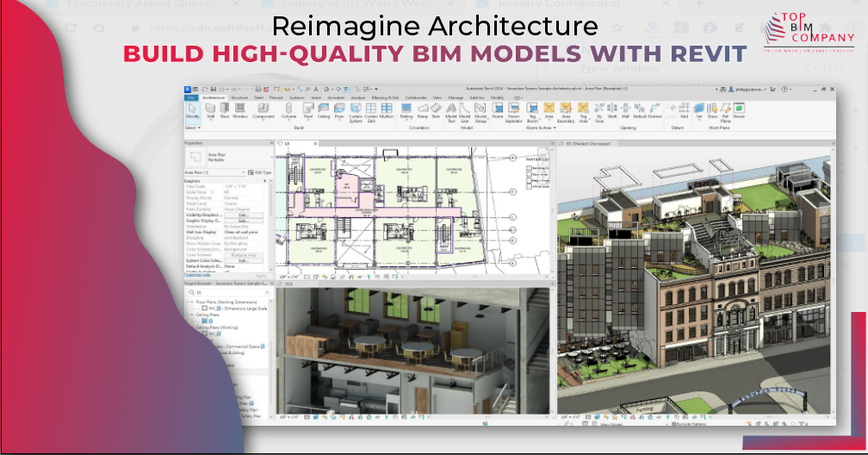Pick the Model Line tool

pos(464,113)
